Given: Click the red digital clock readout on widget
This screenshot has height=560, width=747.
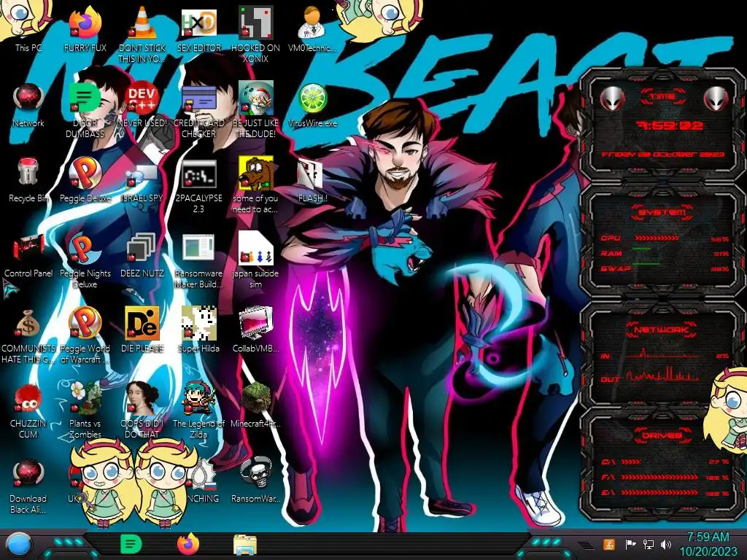Looking at the screenshot, I should tap(670, 125).
